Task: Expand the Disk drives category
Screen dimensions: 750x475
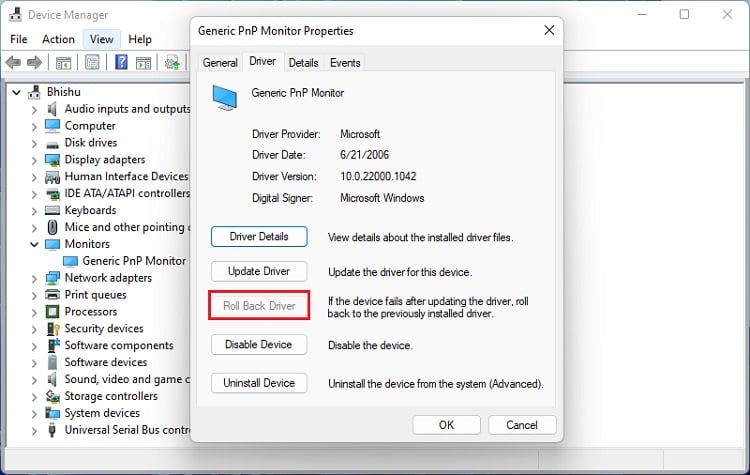Action: pos(34,143)
